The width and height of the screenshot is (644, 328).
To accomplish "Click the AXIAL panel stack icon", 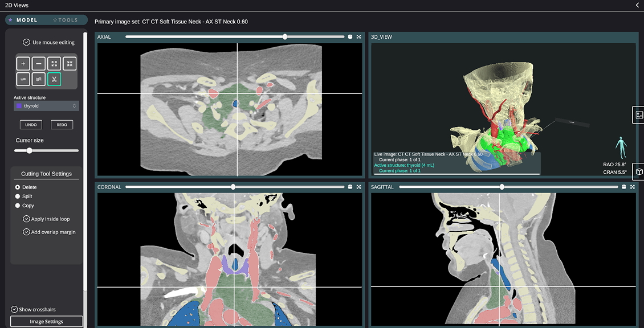I will (x=350, y=36).
